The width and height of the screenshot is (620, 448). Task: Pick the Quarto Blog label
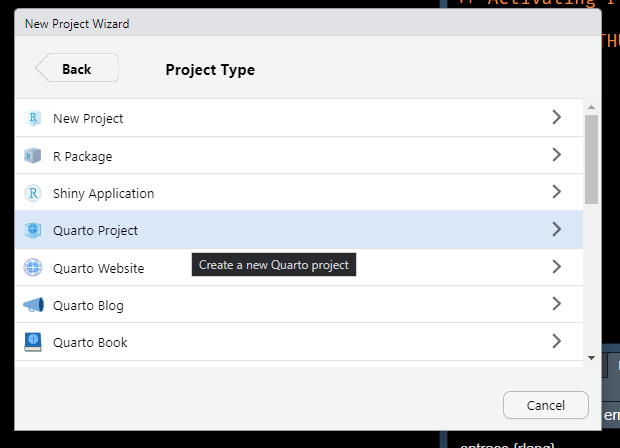[89, 305]
